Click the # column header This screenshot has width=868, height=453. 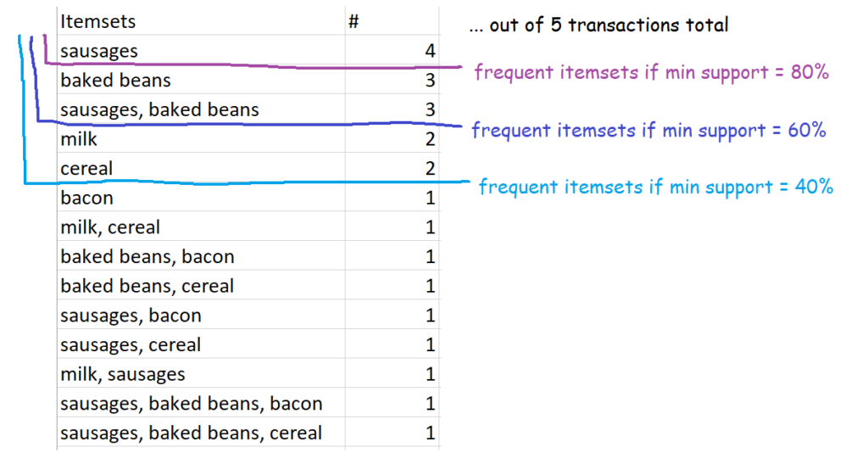pos(392,21)
